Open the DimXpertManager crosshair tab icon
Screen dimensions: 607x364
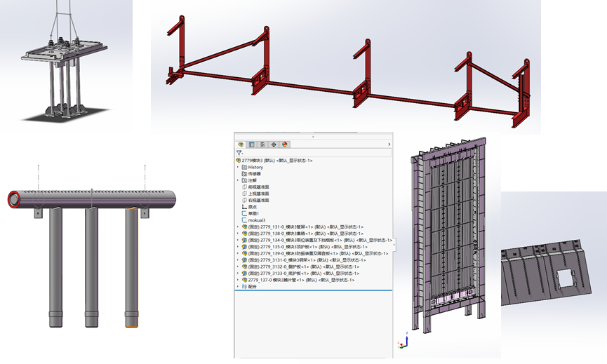274,144
